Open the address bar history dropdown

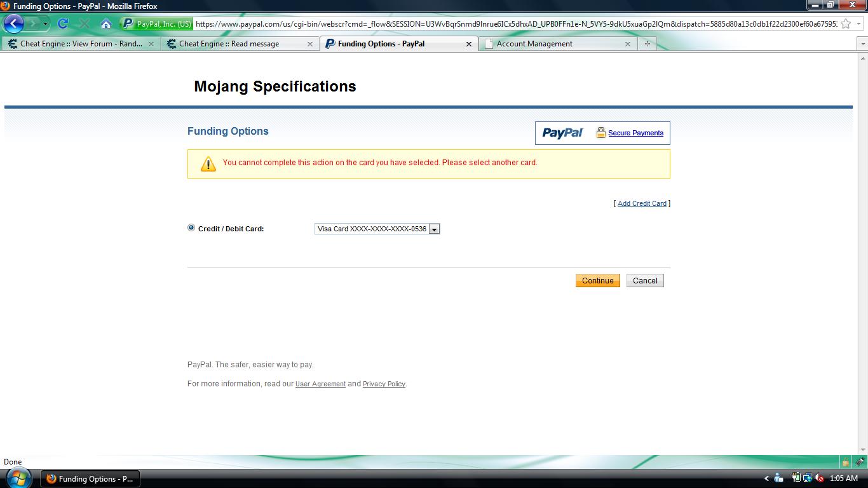click(x=858, y=24)
